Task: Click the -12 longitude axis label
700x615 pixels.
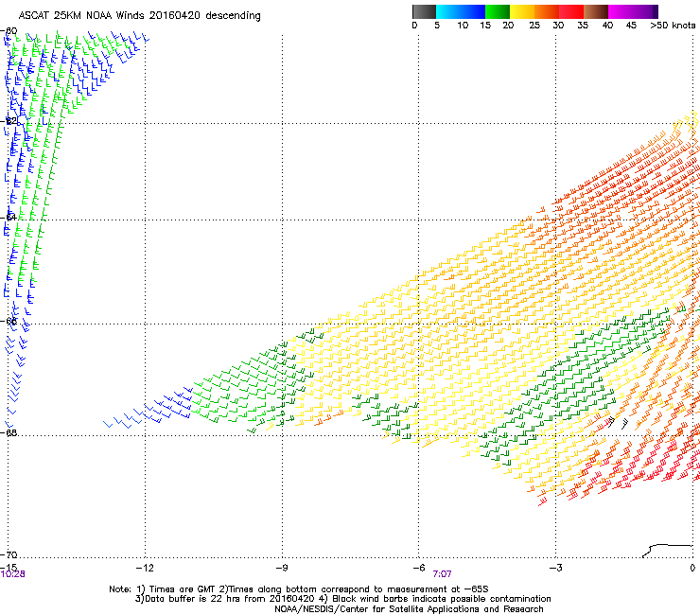Action: coord(145,567)
